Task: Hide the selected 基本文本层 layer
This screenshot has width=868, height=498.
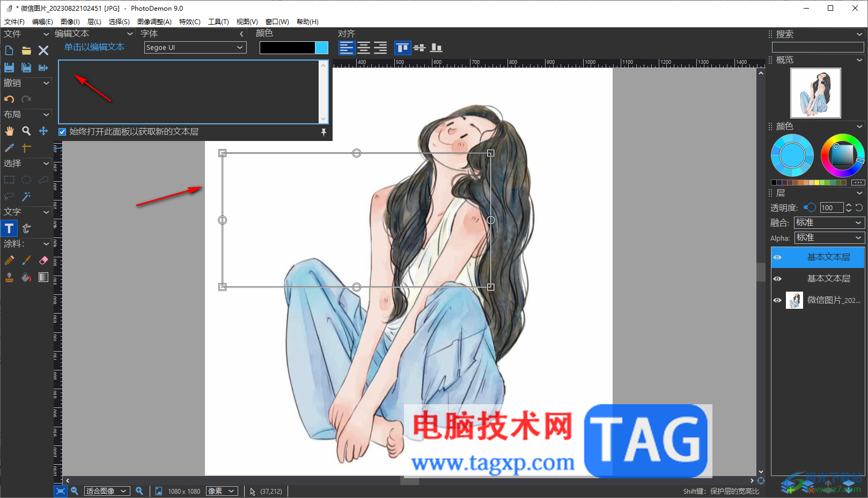Action: pyautogui.click(x=777, y=257)
